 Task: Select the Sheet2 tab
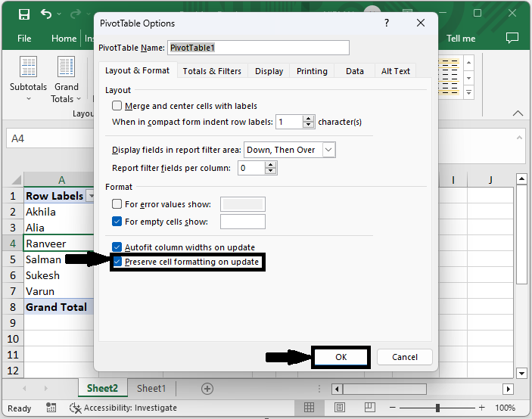coord(102,389)
